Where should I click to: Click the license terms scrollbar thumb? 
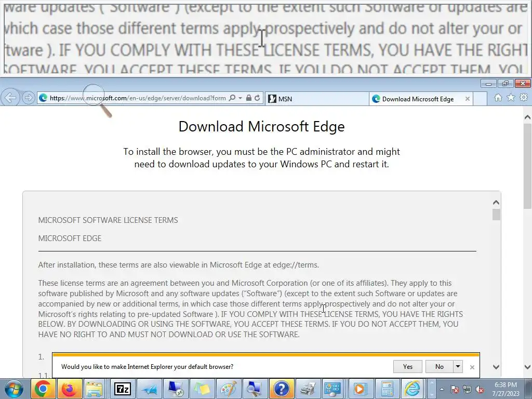[x=496, y=215]
